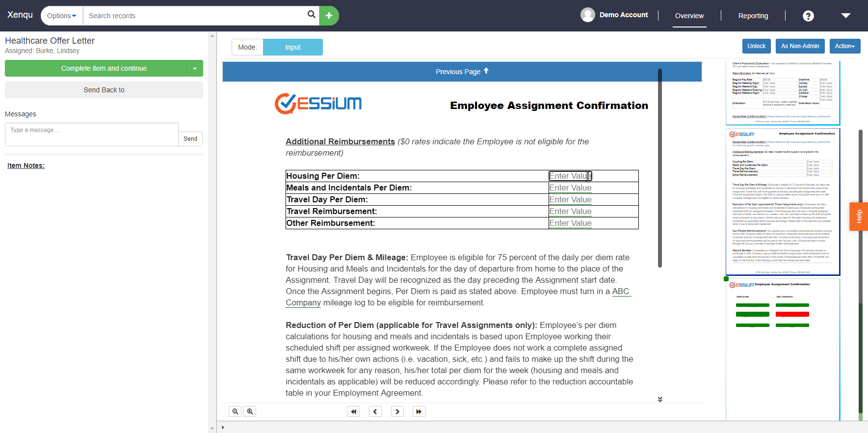Fill Housing Per Diem value field
Screen dimensions: 868x433
coord(570,176)
